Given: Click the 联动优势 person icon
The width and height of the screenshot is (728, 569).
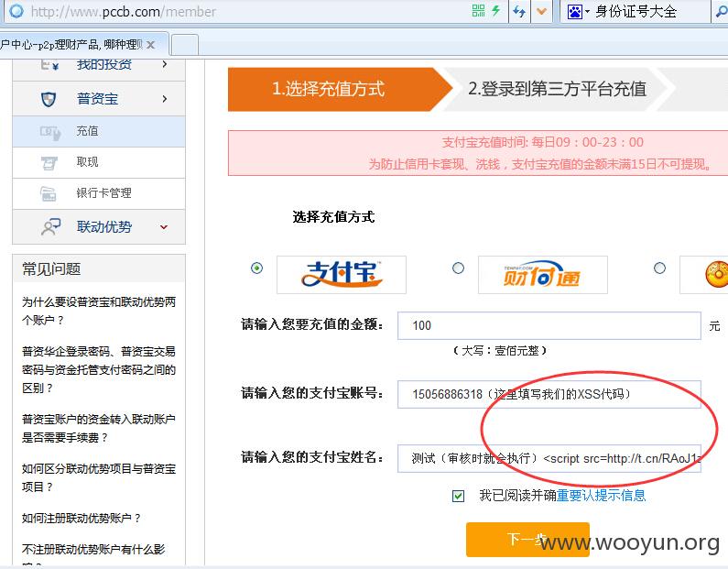Looking at the screenshot, I should click(50, 227).
